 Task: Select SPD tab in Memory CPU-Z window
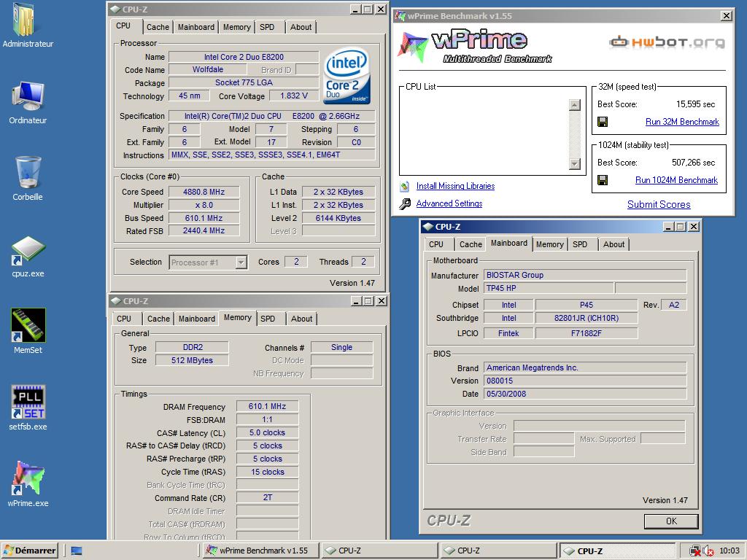pos(268,319)
